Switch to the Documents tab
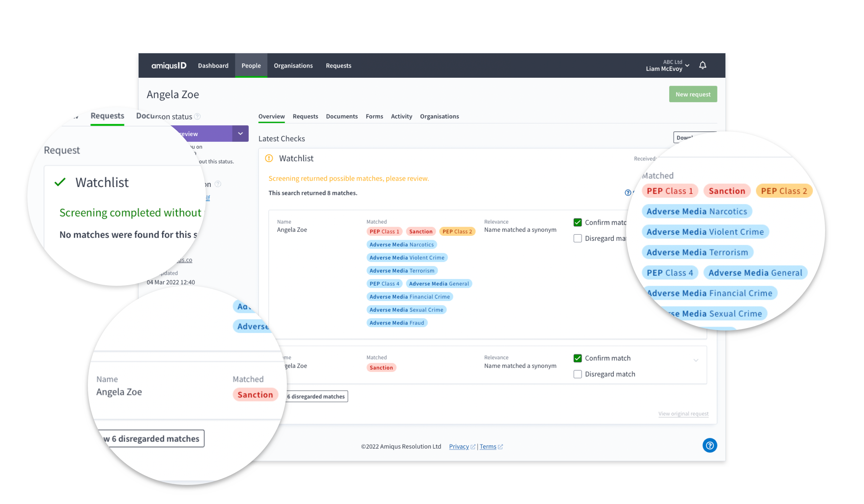The height and width of the screenshot is (504, 864). tap(341, 116)
